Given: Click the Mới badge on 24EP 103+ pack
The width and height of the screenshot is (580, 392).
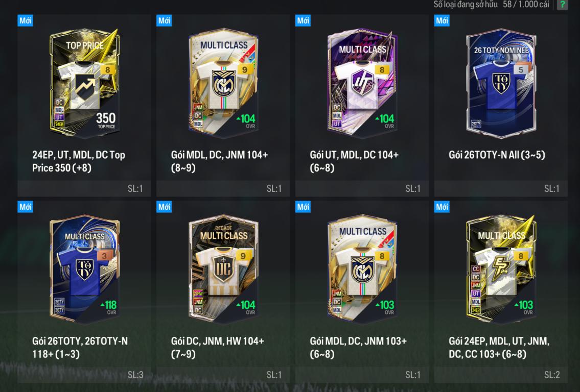Looking at the screenshot, I should click(x=442, y=207).
